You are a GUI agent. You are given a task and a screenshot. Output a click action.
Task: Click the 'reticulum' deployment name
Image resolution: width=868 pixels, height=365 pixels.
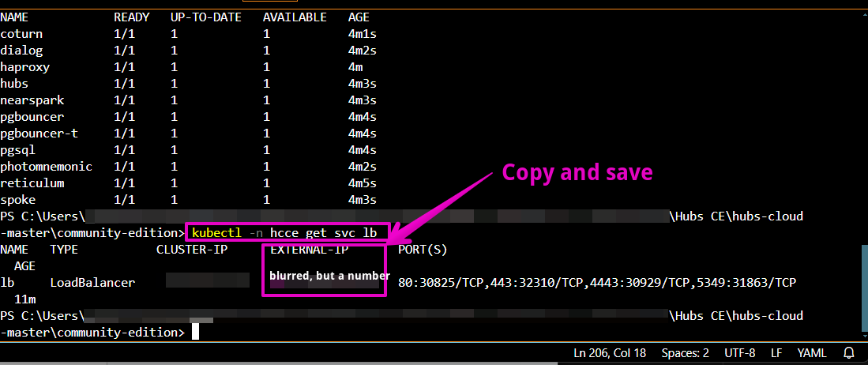pos(32,183)
